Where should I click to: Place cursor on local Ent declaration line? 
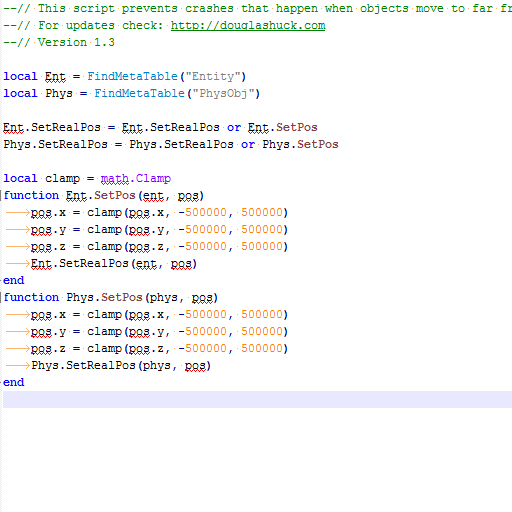[x=124, y=77]
